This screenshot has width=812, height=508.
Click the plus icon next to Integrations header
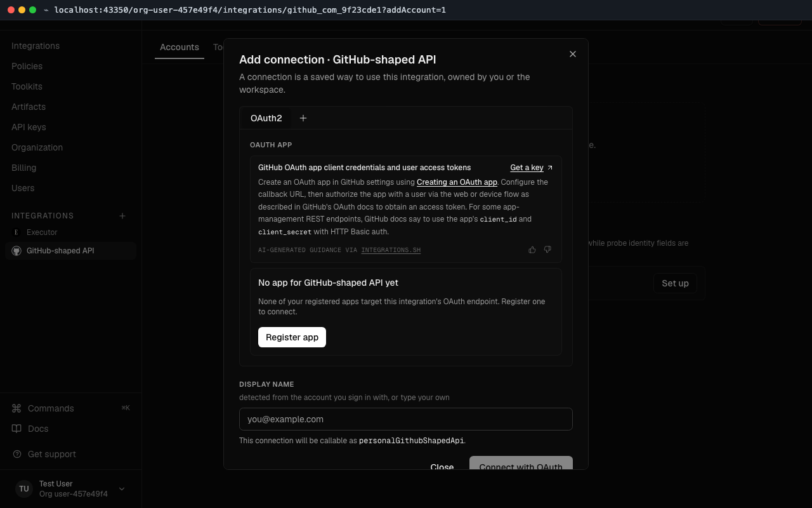coord(122,216)
